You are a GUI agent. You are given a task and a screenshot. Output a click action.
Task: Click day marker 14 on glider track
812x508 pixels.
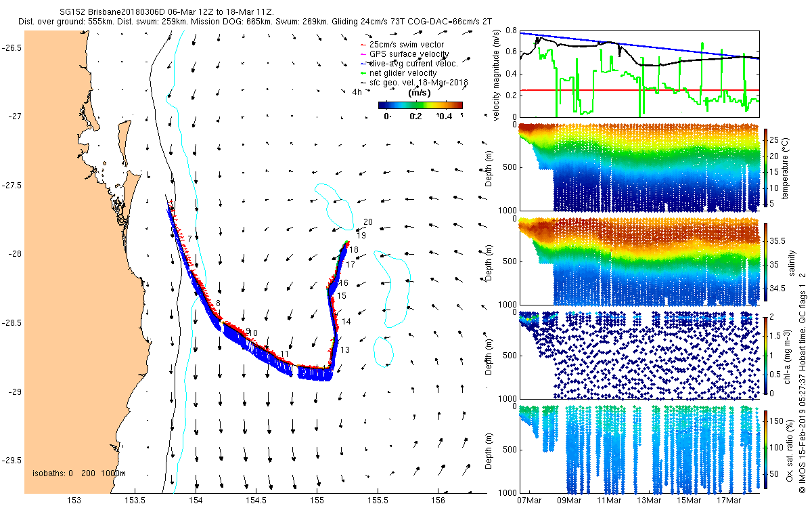point(346,322)
